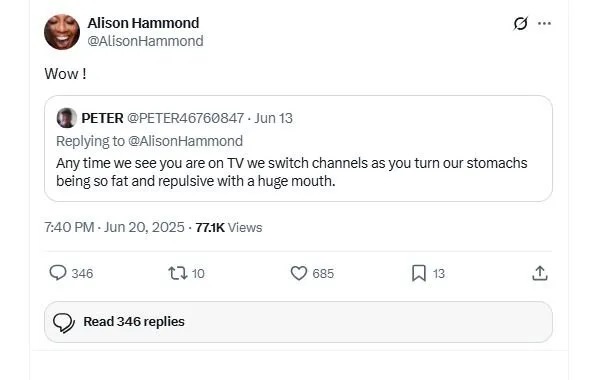Open the @PETER46760847 handle
Screen dimensions: 595x380
185,118
